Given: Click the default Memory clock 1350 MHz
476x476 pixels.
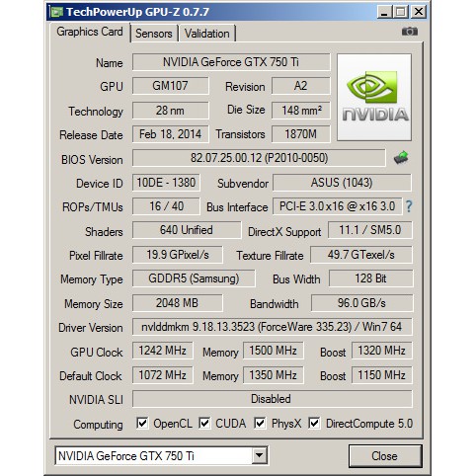Looking at the screenshot, I should pyautogui.click(x=273, y=375).
